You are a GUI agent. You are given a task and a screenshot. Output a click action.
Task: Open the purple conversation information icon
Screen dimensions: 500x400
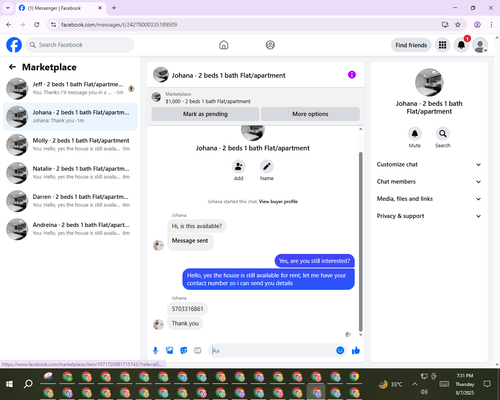coord(352,75)
